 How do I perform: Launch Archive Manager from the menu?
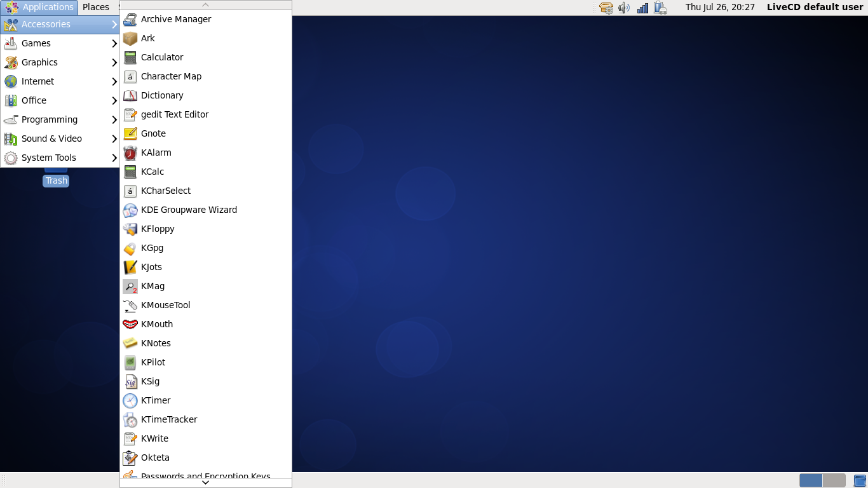[x=206, y=19]
